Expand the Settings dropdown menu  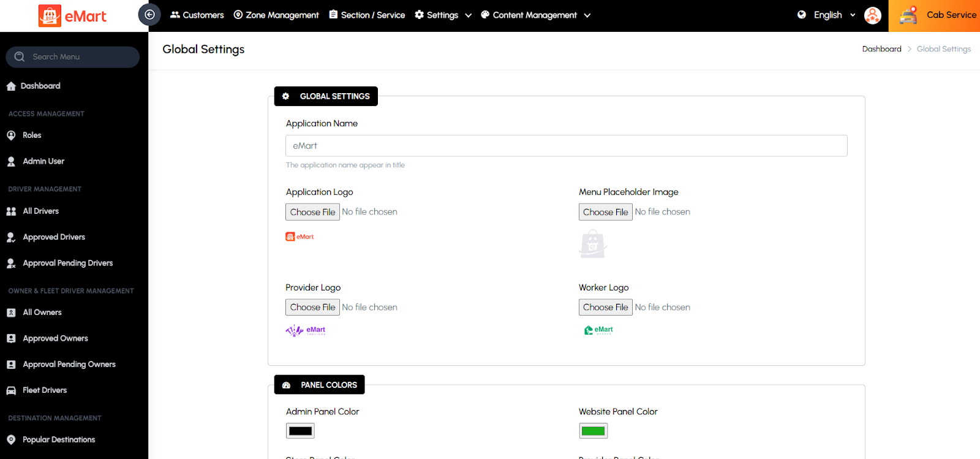click(x=443, y=15)
